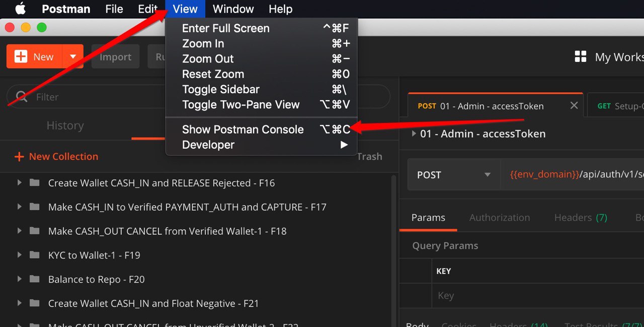Select folder icon of F16 collection
Viewport: 644px width, 327px height.
coord(34,182)
